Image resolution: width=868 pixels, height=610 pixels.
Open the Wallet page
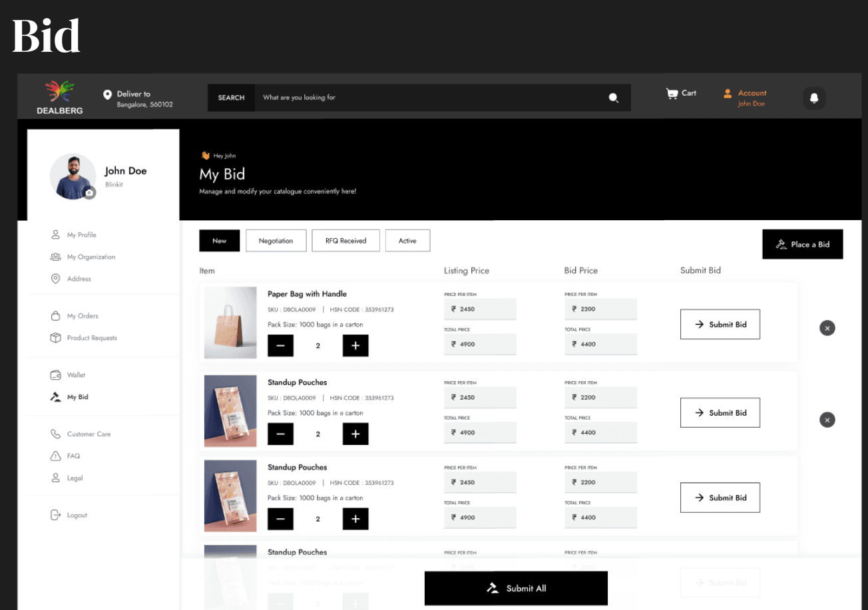click(68, 375)
